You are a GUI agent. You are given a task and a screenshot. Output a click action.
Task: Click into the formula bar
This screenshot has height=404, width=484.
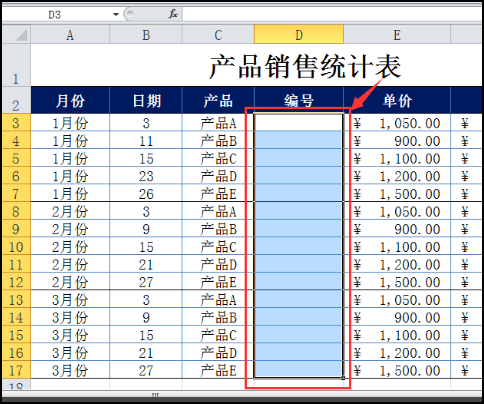(332, 14)
